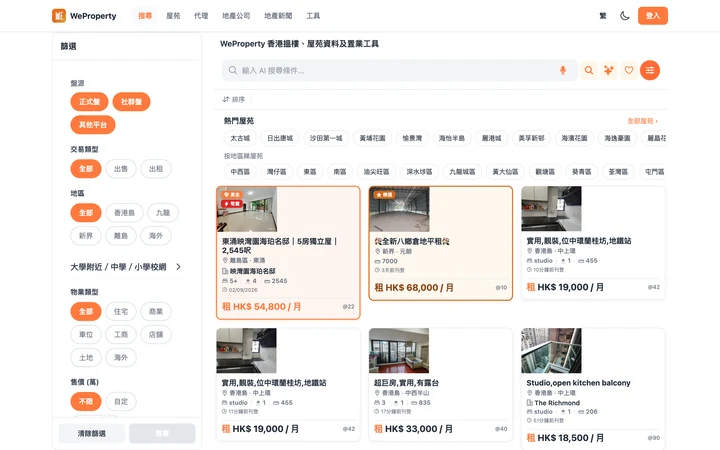This screenshot has width=720, height=450.
Task: Open AI sparkle search assistant
Action: click(x=609, y=70)
